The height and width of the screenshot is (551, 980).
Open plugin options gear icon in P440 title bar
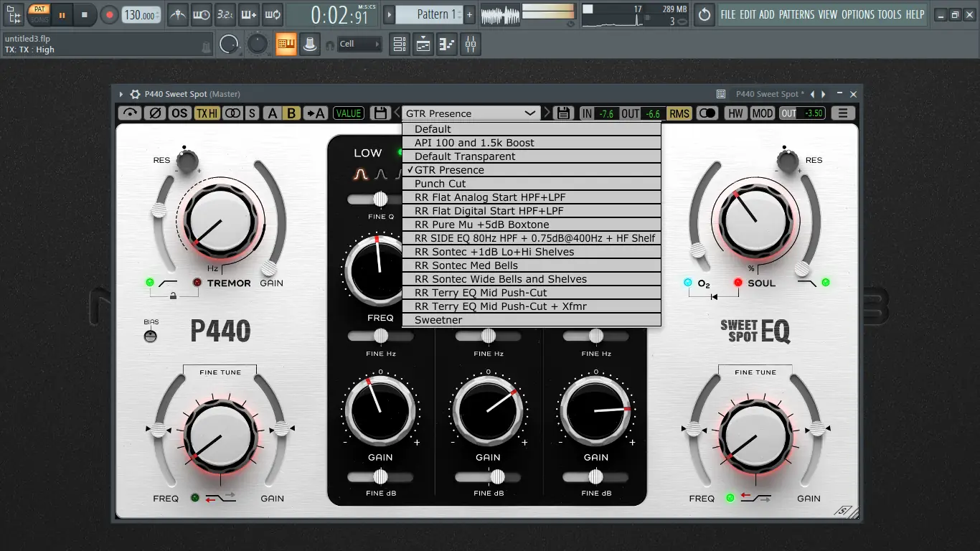135,94
